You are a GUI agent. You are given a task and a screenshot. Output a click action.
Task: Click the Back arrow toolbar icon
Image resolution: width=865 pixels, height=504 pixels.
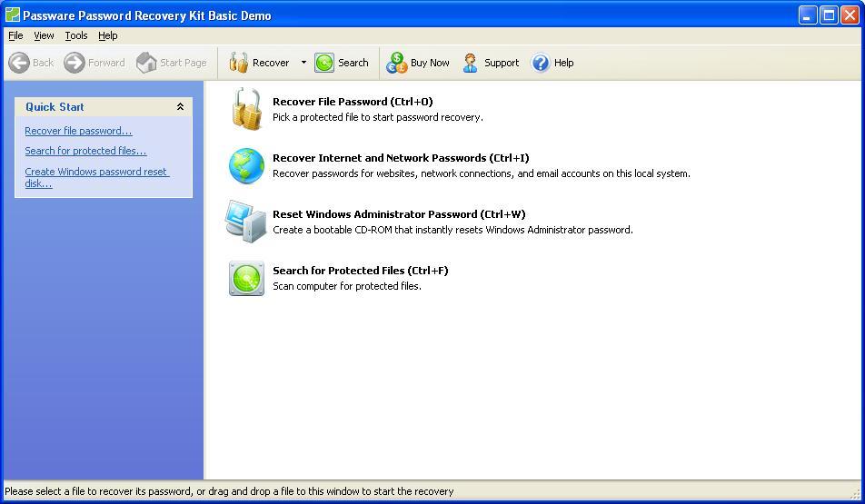coord(19,63)
